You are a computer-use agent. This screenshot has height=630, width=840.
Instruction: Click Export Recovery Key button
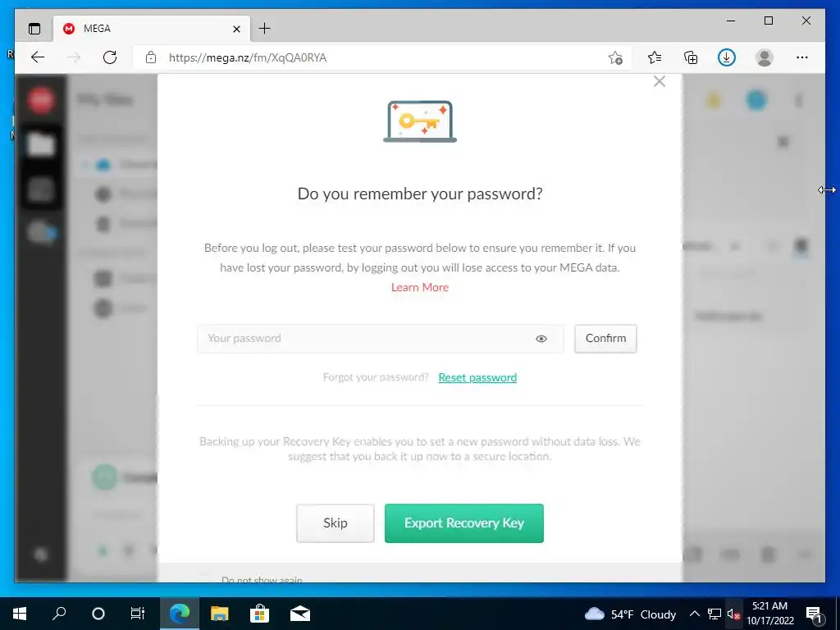point(464,523)
